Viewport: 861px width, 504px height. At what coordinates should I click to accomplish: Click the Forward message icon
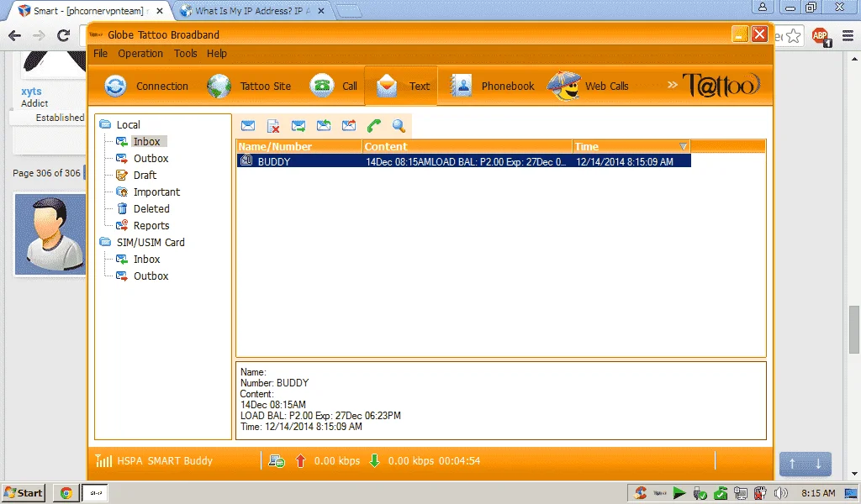pos(349,126)
